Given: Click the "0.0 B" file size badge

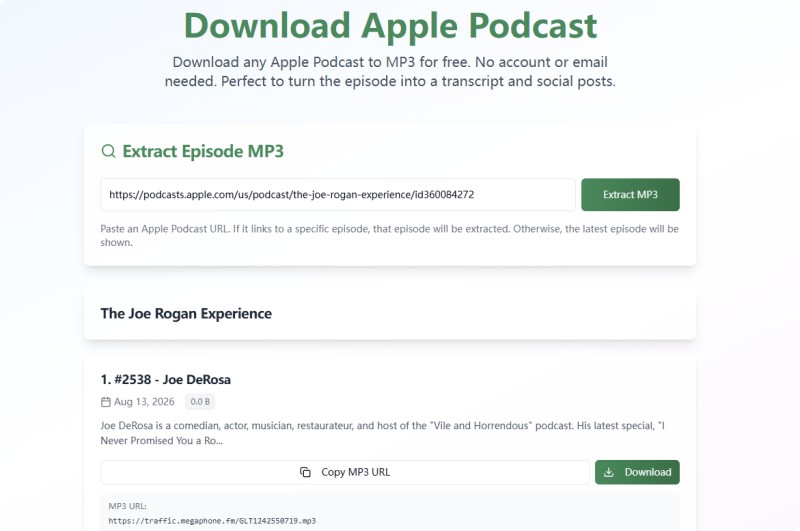Looking at the screenshot, I should [x=200, y=402].
